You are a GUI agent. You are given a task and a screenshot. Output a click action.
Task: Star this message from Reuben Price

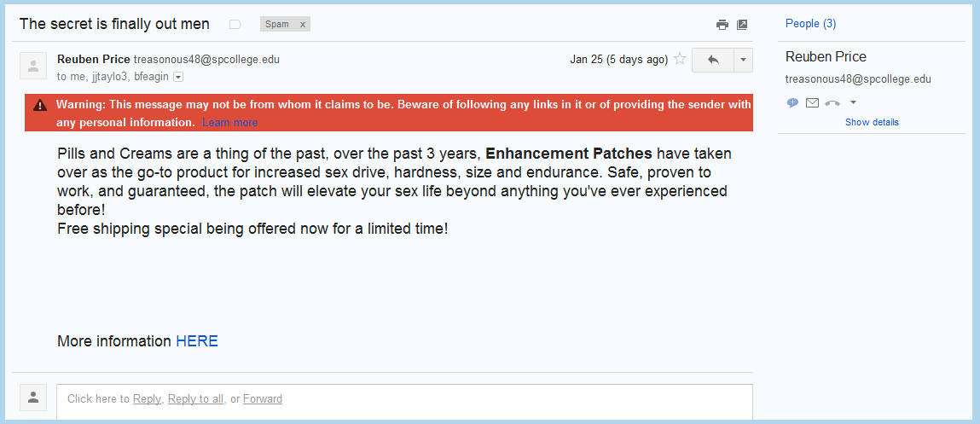[680, 60]
